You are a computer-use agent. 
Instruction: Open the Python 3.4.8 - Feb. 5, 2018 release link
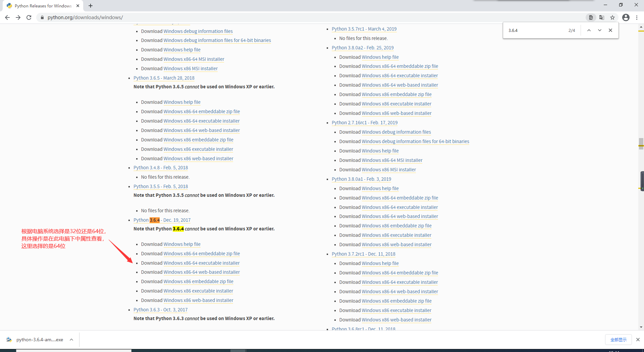pos(161,168)
